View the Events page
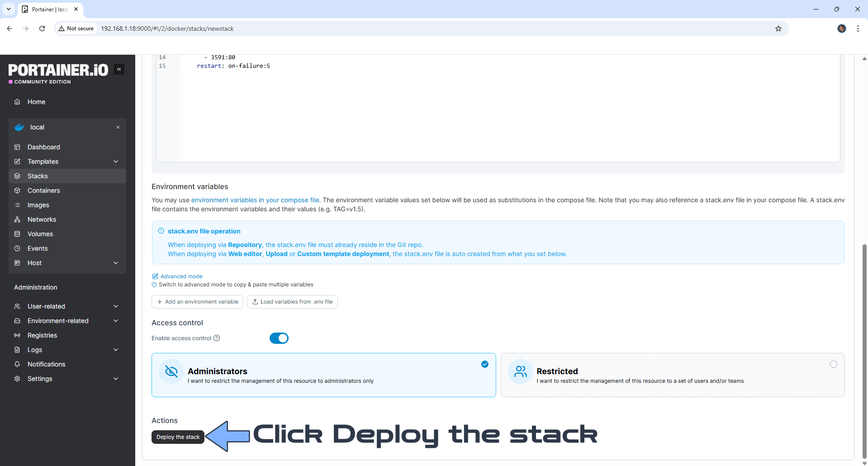Screen dimensions: 868x466 [38, 248]
